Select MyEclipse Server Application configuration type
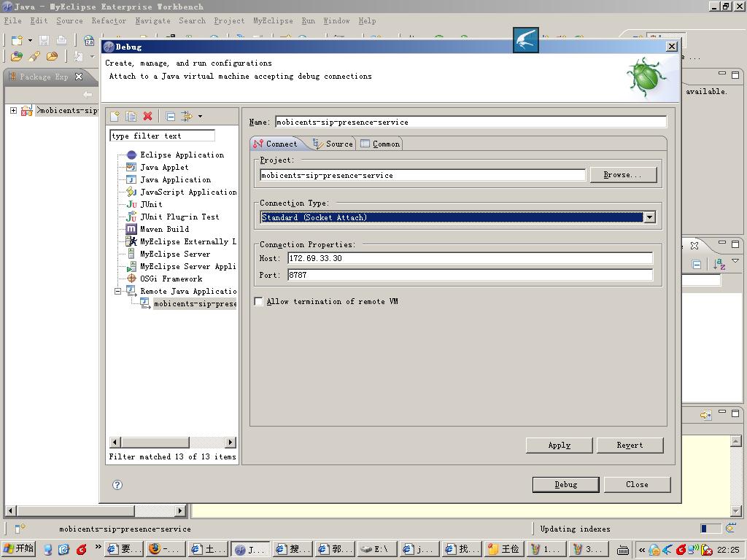Screen dimensions: 747x560 (x=187, y=266)
